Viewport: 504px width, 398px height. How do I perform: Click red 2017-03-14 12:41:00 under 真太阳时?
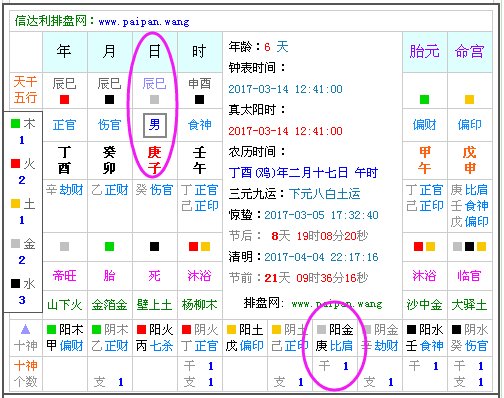click(285, 131)
